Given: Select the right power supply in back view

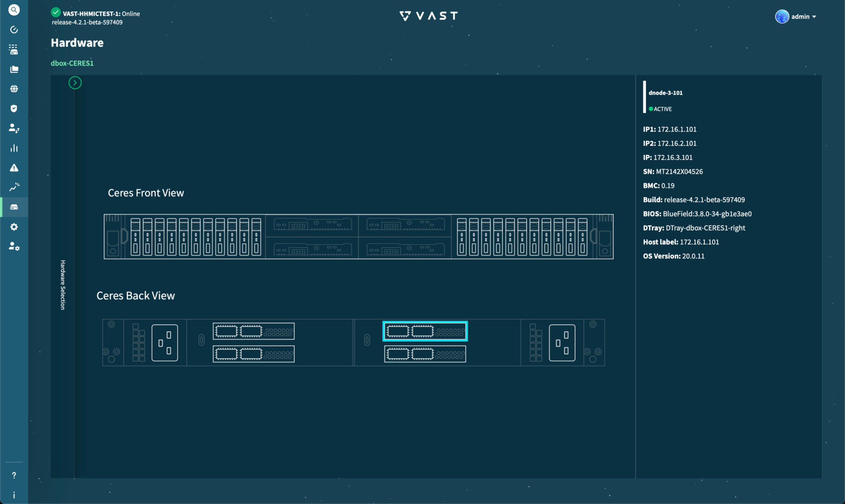Looking at the screenshot, I should 562,343.
